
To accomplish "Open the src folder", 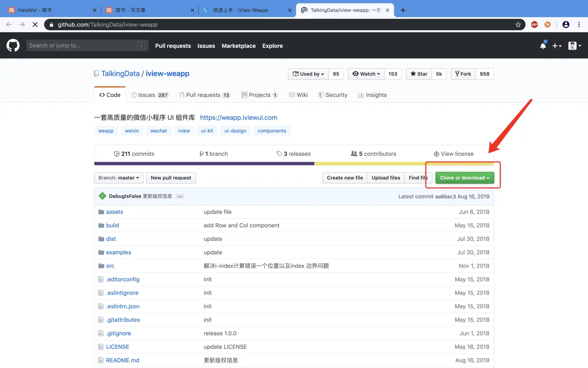I will pos(110,266).
